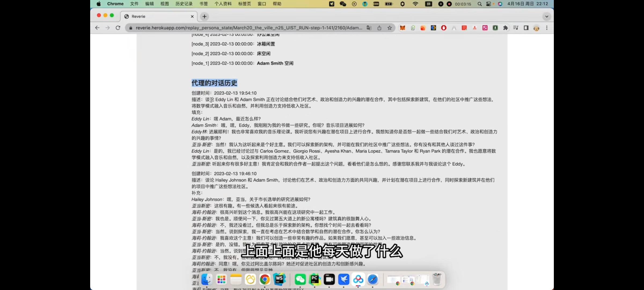Click the URL address bar
This screenshot has width=644, height=290.
[x=249, y=28]
